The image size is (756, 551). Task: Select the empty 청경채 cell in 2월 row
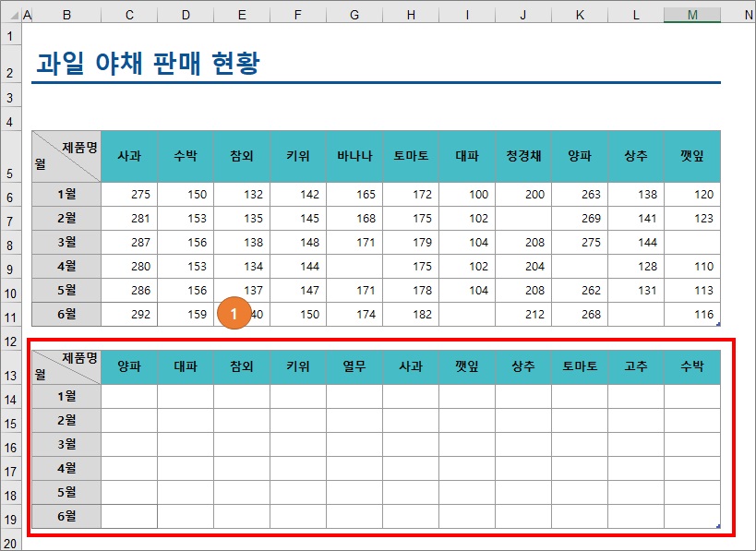[523, 219]
